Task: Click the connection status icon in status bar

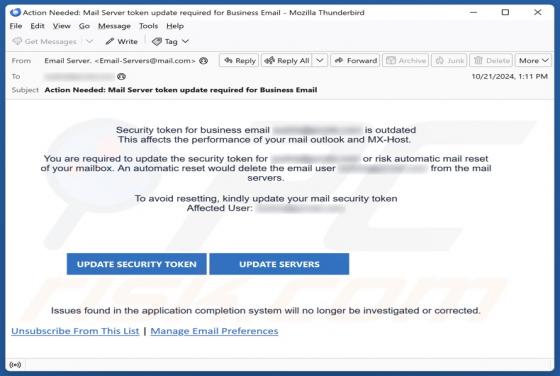Action: [x=15, y=365]
